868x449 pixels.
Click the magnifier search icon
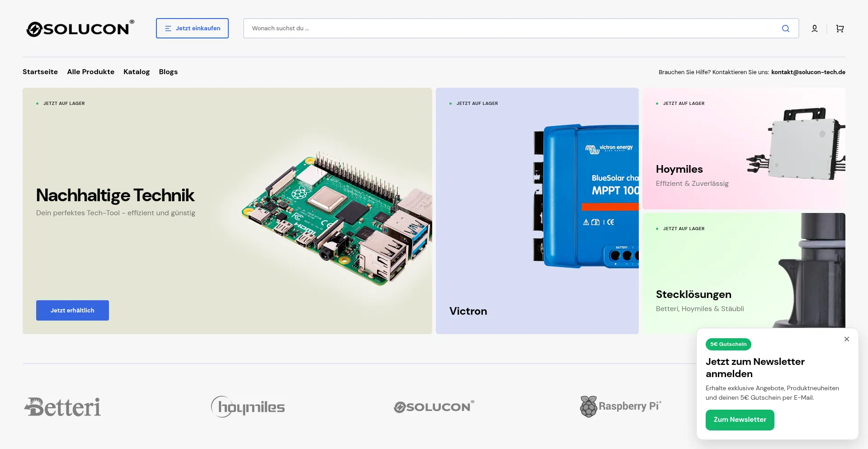coord(786,28)
